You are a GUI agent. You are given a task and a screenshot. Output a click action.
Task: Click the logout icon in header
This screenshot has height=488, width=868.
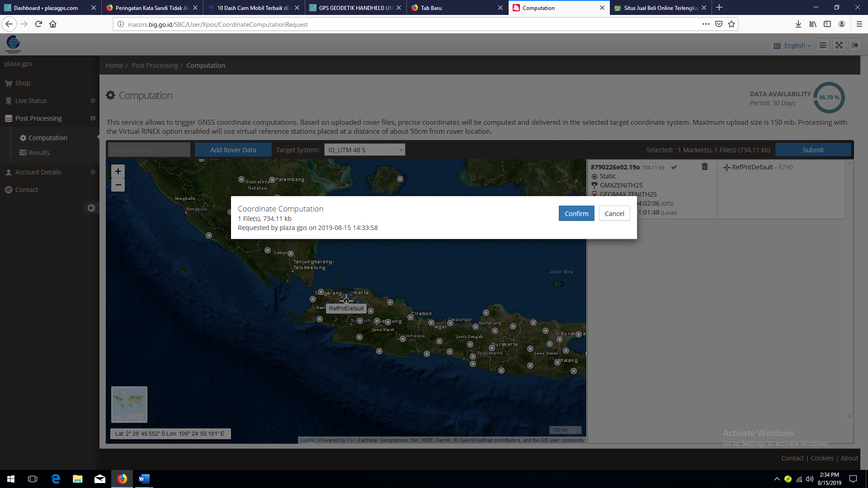[x=855, y=45]
